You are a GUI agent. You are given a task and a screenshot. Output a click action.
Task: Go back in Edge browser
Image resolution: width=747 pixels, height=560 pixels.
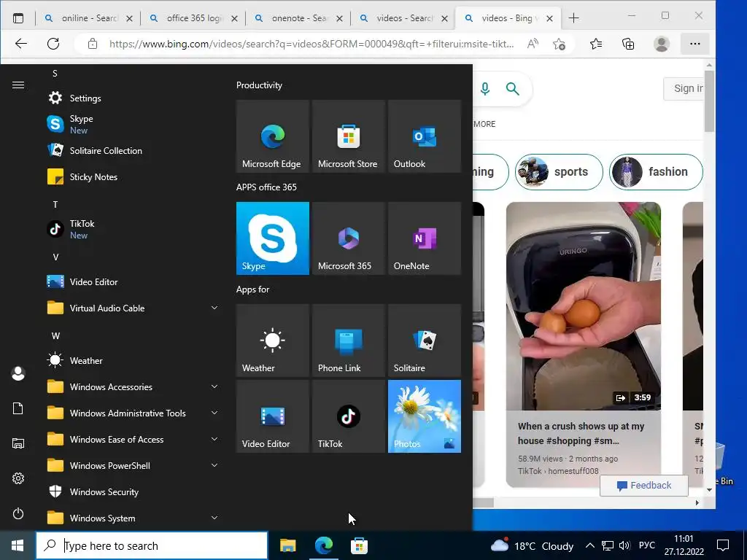tap(21, 44)
